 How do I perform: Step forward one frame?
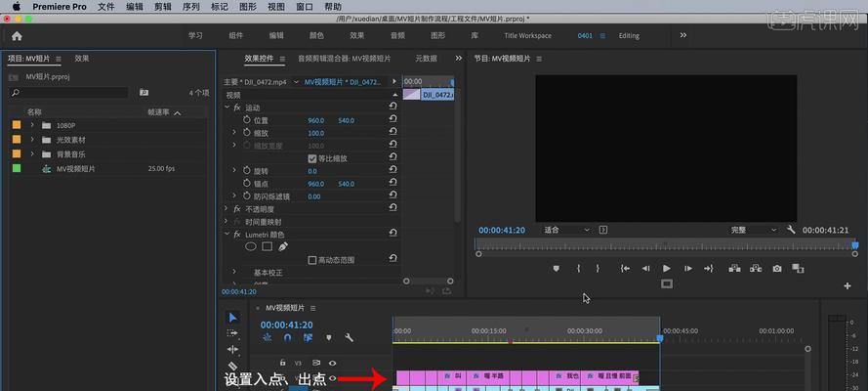pos(688,269)
